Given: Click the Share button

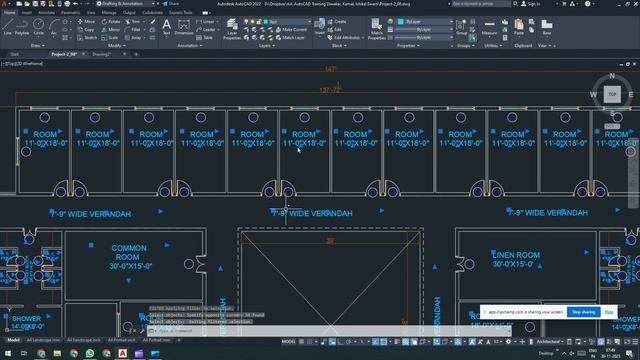Looking at the screenshot, I should (171, 4).
